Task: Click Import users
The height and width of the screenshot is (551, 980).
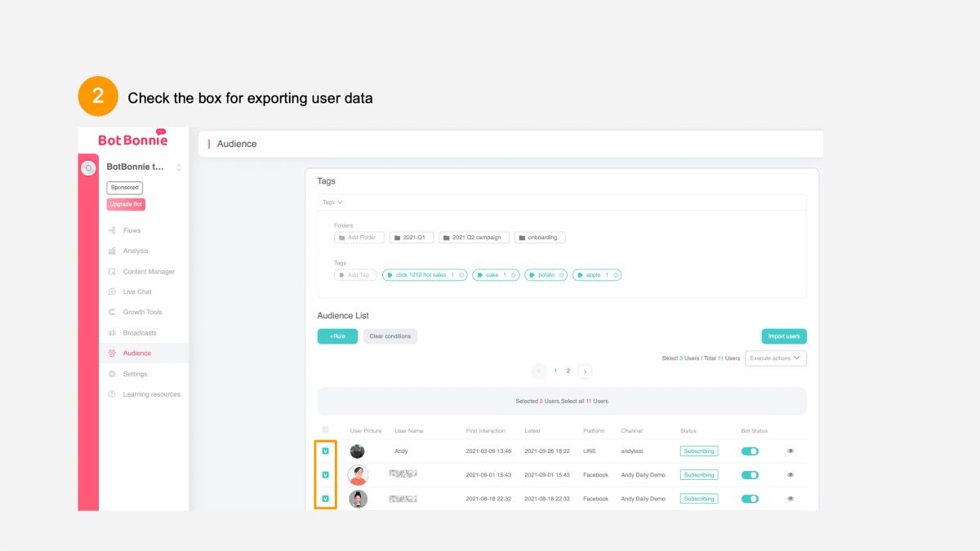Action: (784, 336)
